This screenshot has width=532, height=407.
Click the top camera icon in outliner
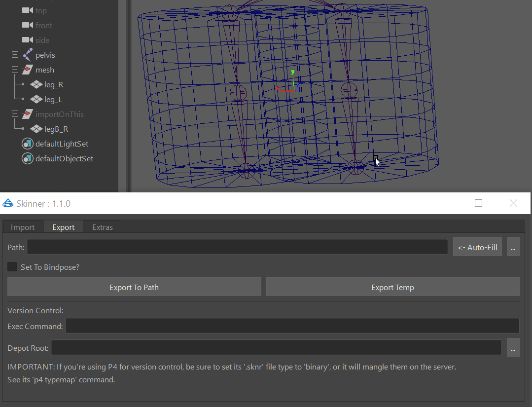pos(28,10)
